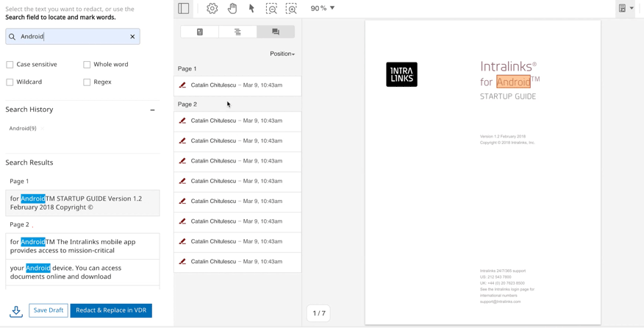
Task: Open Page 1 search result for AndroidTM STARTUP GUIDE
Action: click(x=82, y=203)
